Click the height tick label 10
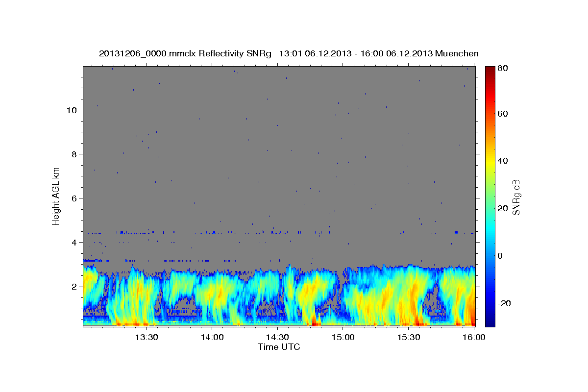Screen dimensions: 588x392 (73, 110)
